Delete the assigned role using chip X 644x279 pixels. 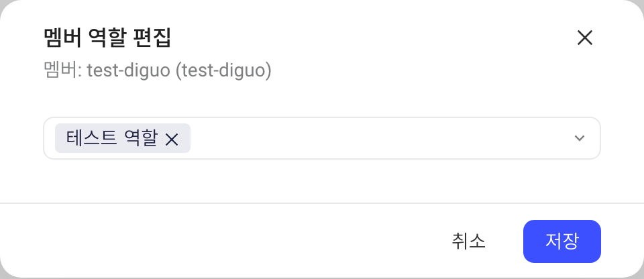[x=172, y=140]
